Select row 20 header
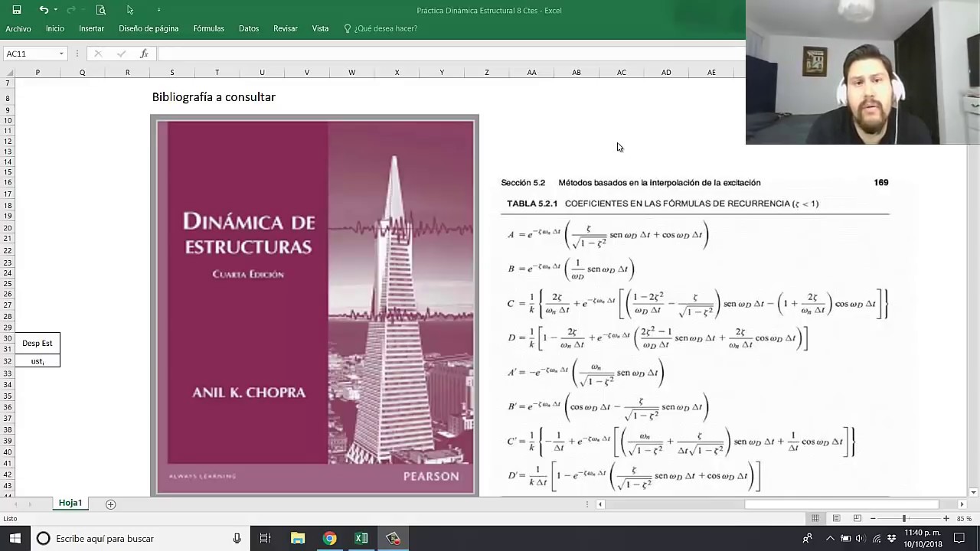This screenshot has height=551, width=980. pos(8,228)
